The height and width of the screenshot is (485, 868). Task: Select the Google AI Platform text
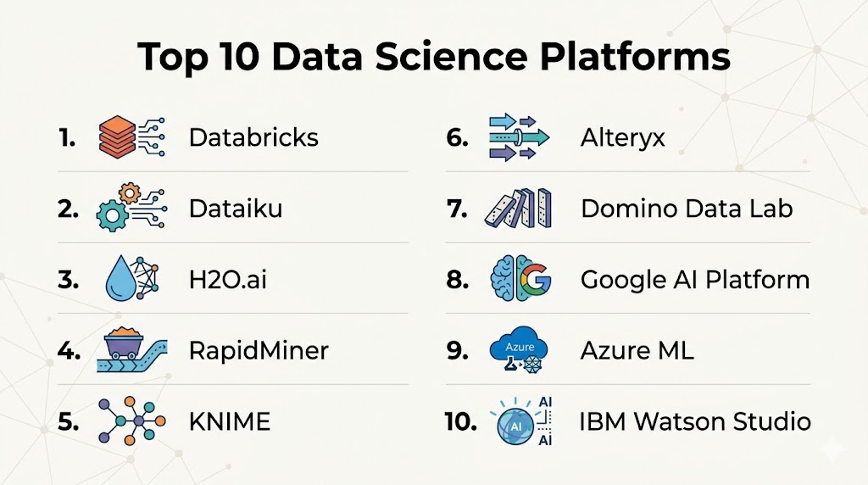[x=694, y=280]
